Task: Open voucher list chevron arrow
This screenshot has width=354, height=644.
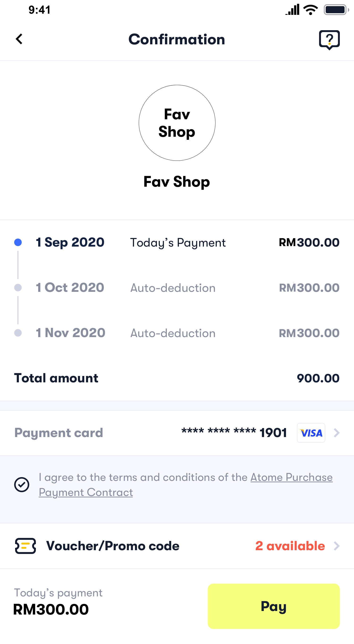Action: [x=337, y=546]
